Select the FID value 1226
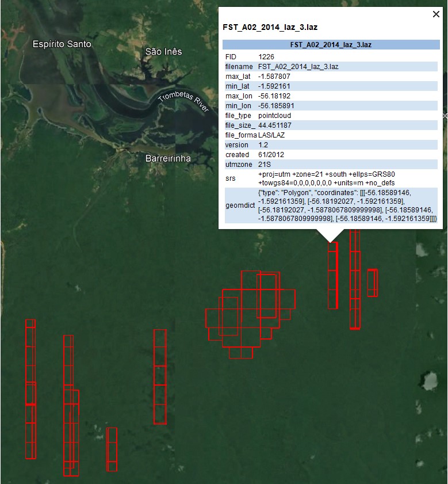Image resolution: width=448 pixels, height=484 pixels. pos(266,56)
